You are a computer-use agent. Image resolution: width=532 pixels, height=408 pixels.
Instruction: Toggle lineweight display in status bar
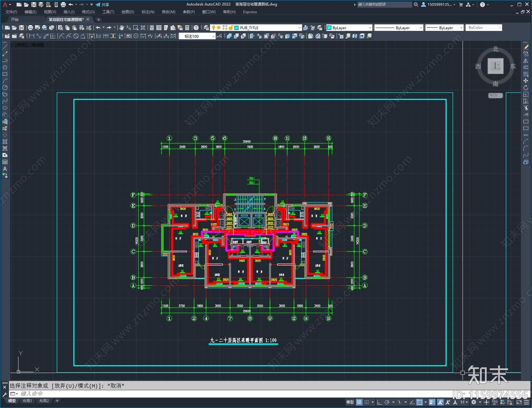pos(432,402)
